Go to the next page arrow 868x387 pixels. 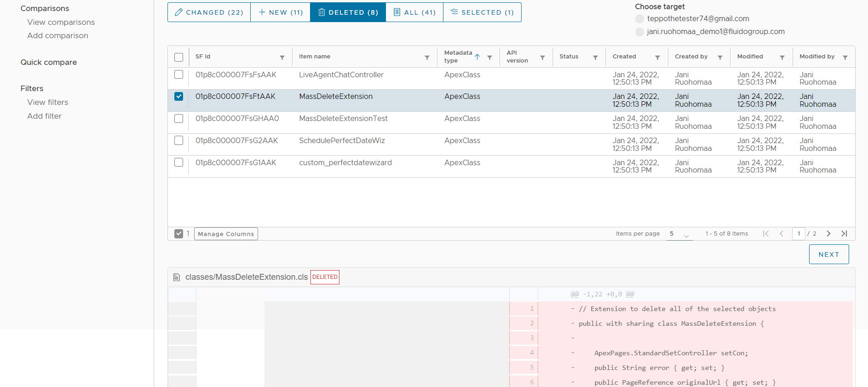tap(828, 234)
